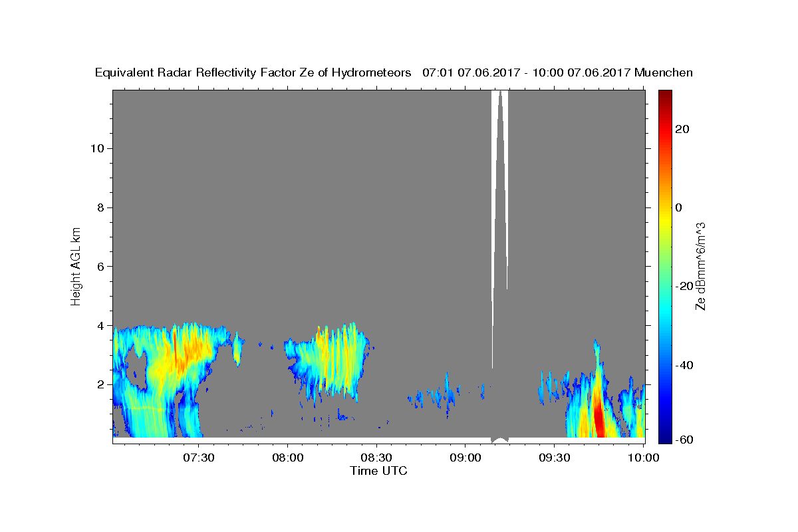Click the 09:30 time tick label

click(x=555, y=458)
